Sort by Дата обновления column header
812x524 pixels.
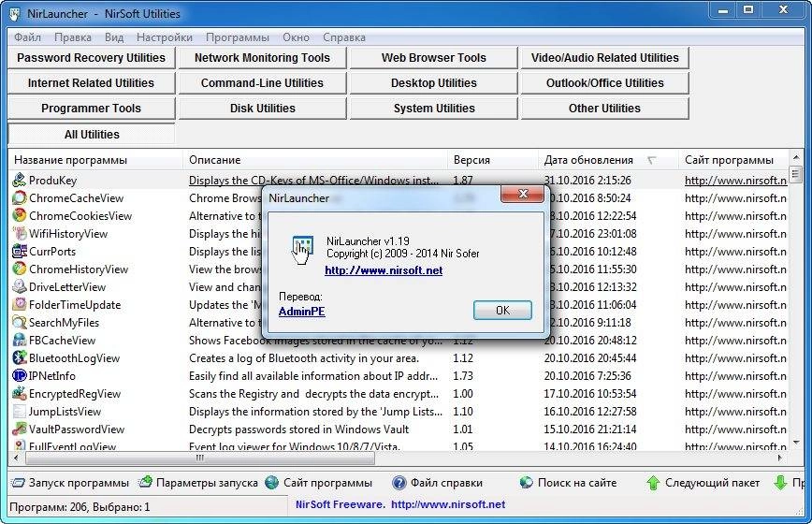coord(608,160)
